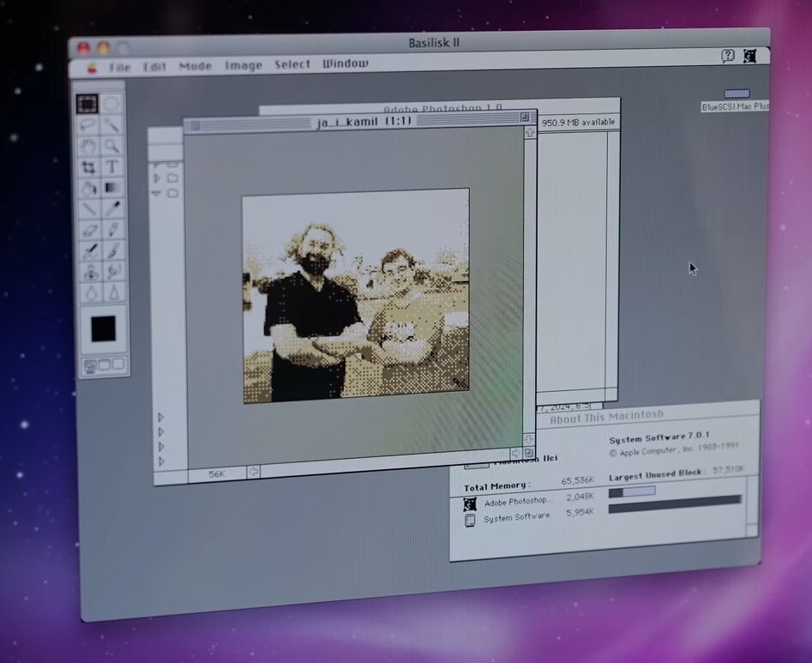Click the scroll left arrow beside 56K
812x663 pixels.
pyautogui.click(x=253, y=472)
